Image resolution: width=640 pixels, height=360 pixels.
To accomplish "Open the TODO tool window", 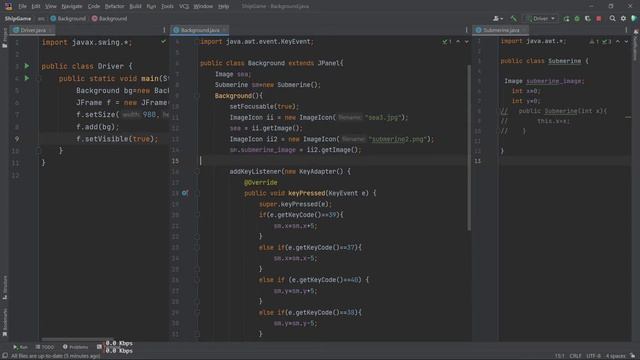I will [45, 347].
